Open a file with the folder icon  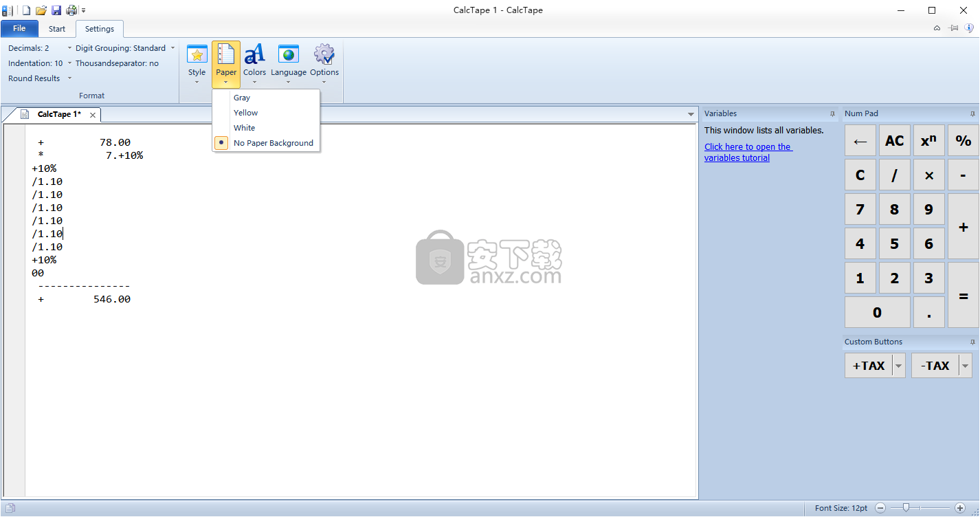[x=41, y=10]
